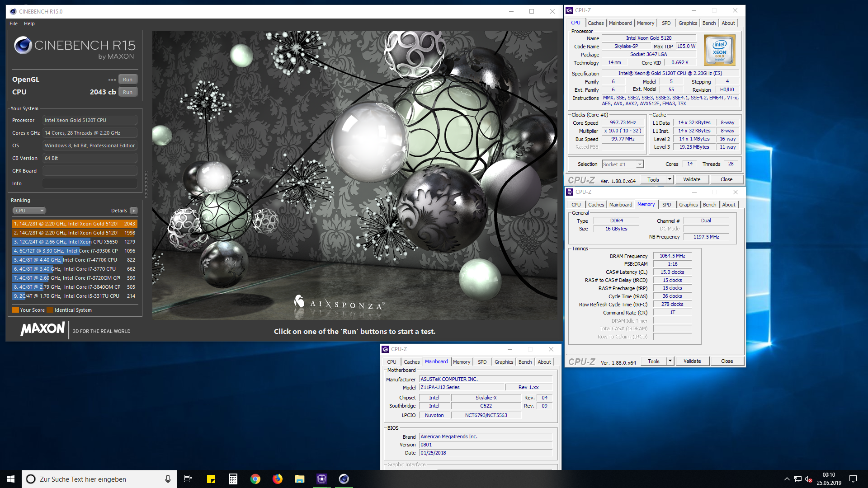The width and height of the screenshot is (868, 488).
Task: Open network status tray icon
Action: [x=798, y=479]
